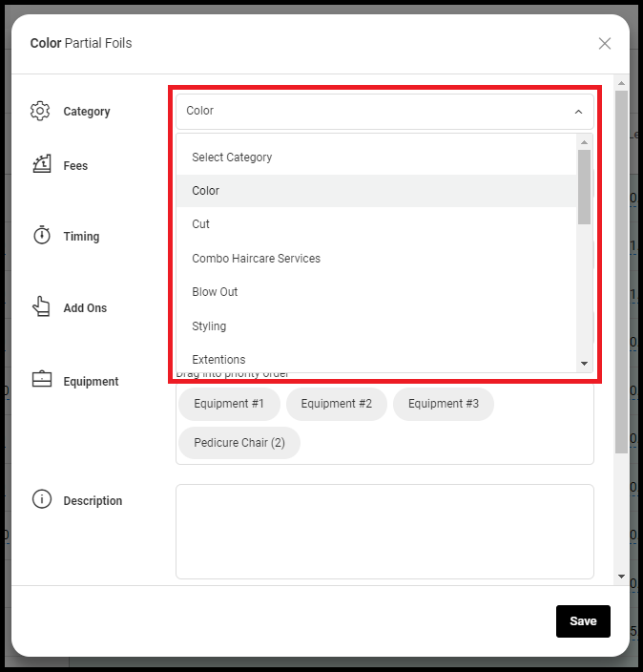Viewport: 643px width, 672px height.
Task: Collapse the Category dropdown with the chevron
Action: 578,112
